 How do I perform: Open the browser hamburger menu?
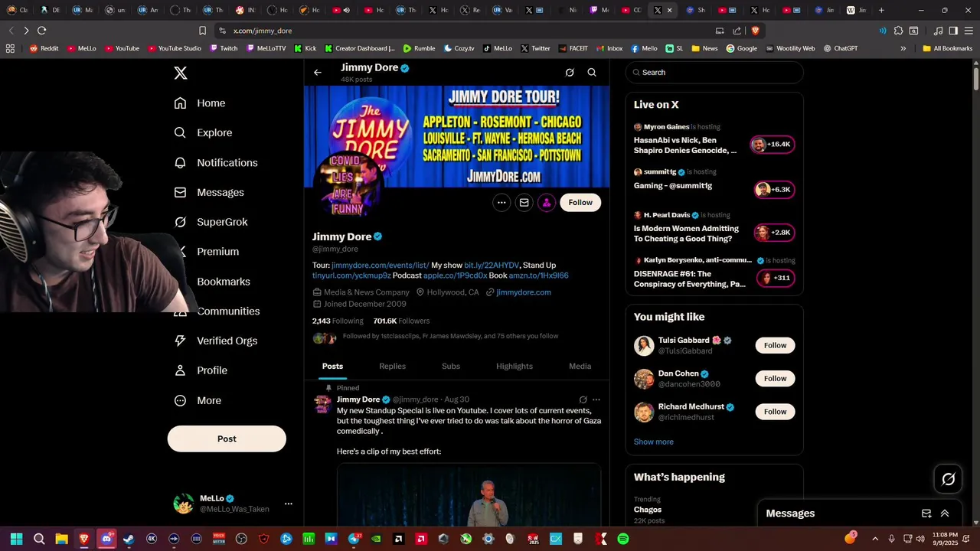tap(968, 31)
